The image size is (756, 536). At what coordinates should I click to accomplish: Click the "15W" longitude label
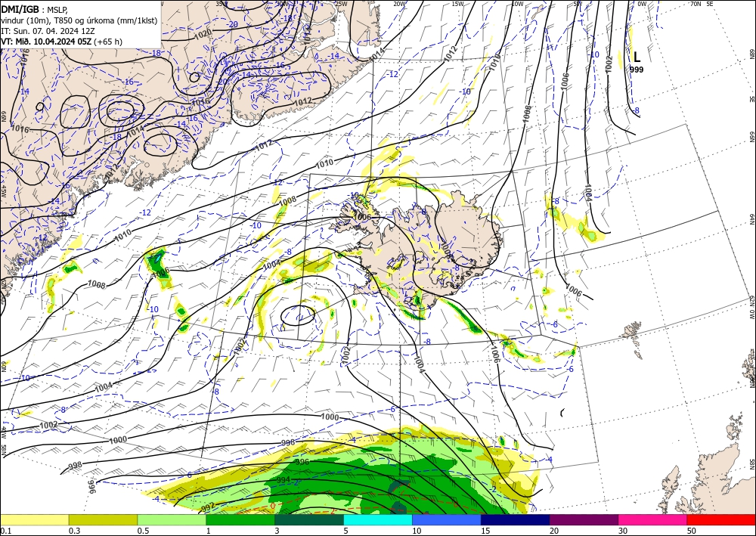point(457,3)
